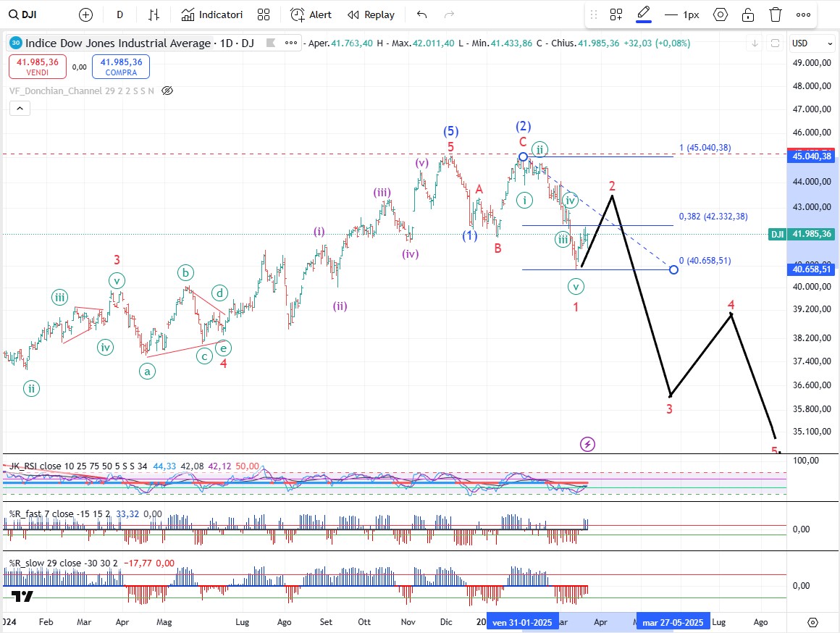Toggle the flag on the symbol title
Image resolution: width=840 pixels, height=633 pixels.
269,43
